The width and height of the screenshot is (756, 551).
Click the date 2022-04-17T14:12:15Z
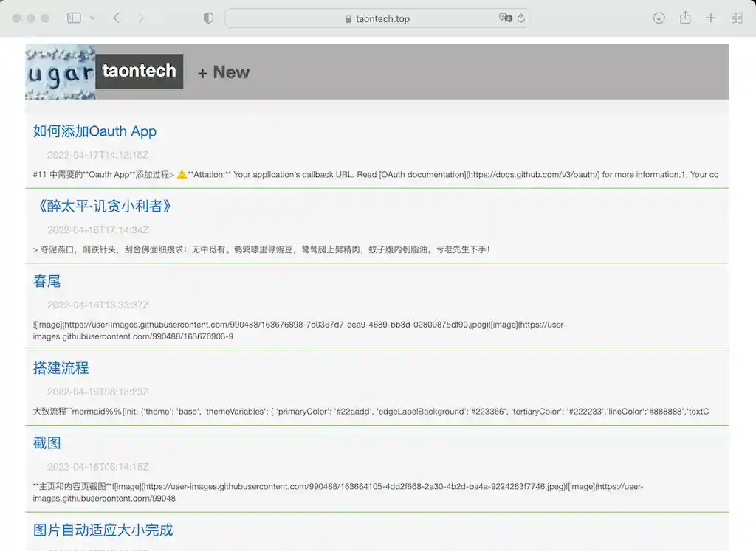(x=98, y=155)
